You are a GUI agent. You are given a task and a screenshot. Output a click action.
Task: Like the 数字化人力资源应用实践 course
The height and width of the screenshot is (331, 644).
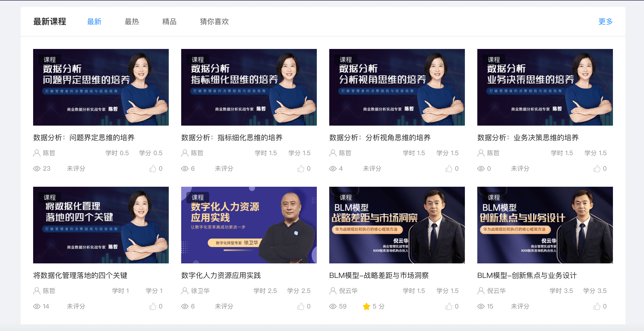301,306
